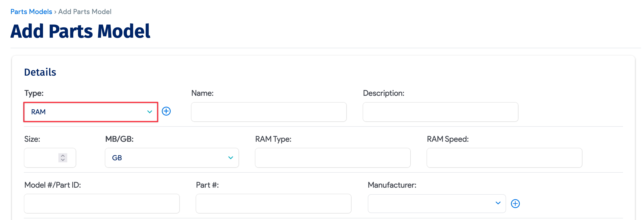This screenshot has width=644, height=220.
Task: Open the MB/GB unit dropdown
Action: (x=171, y=158)
